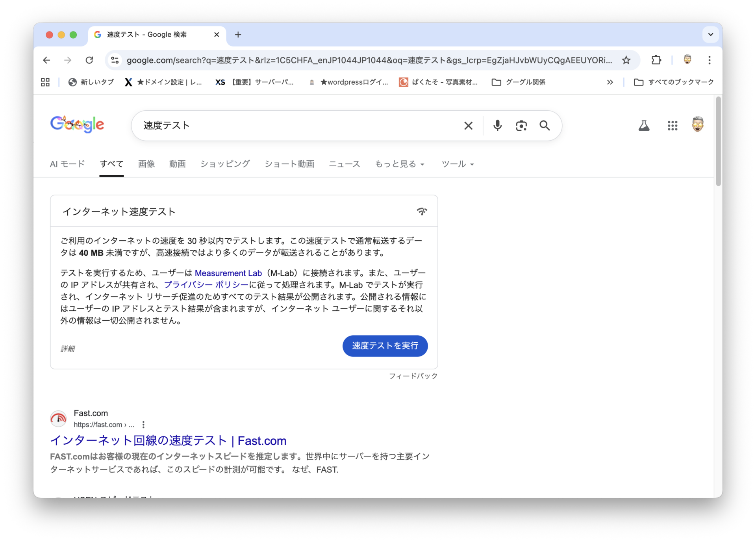Click the magnifier search icon in search box

pos(545,126)
